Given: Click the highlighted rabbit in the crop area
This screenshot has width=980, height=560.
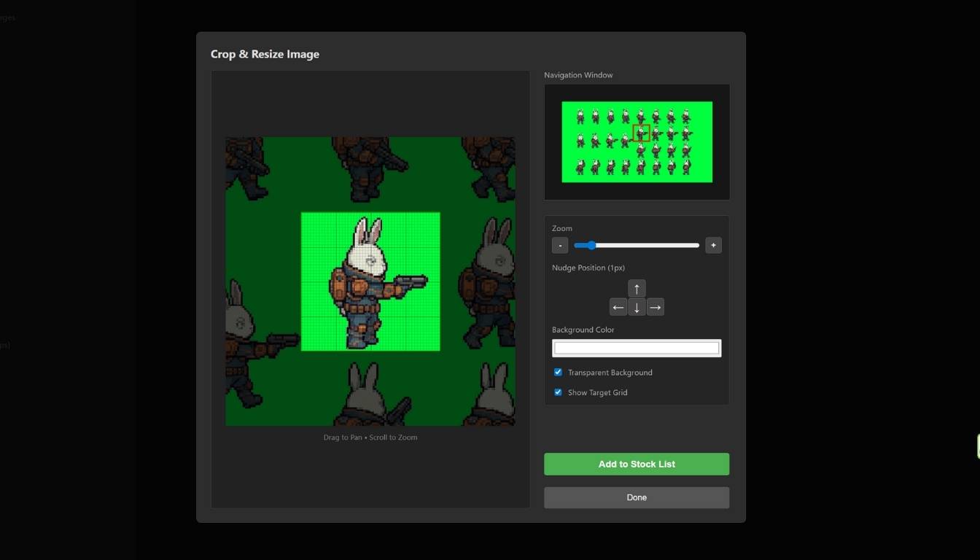Looking at the screenshot, I should tap(368, 281).
